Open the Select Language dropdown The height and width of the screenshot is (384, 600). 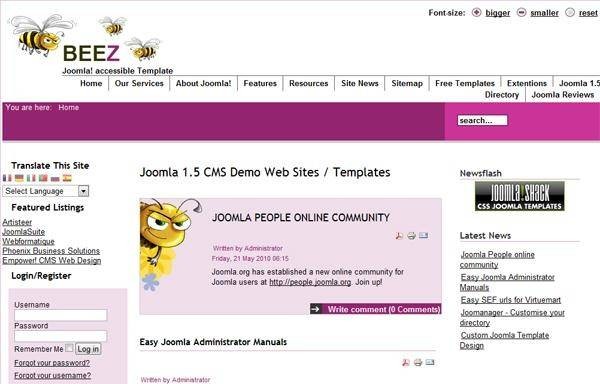coord(46,191)
